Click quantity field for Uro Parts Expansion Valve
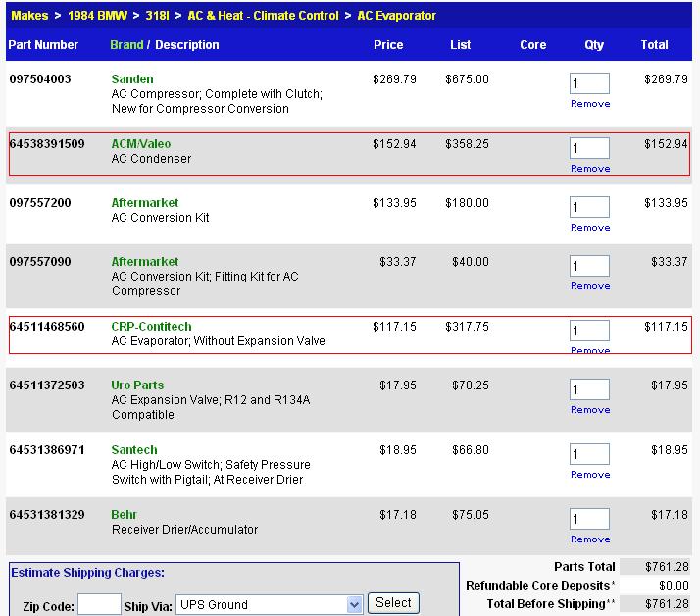This screenshot has width=700, height=616. tap(589, 390)
